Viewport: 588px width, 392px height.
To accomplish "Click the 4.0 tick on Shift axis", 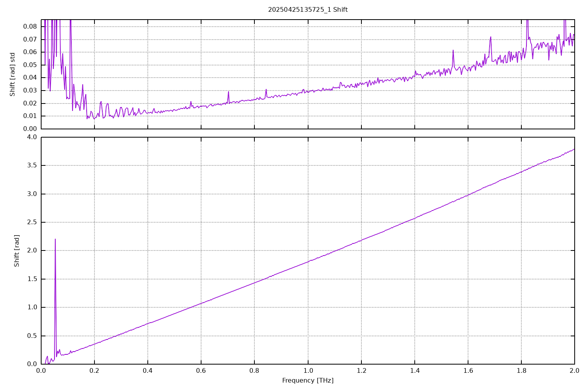I will 32,137.
